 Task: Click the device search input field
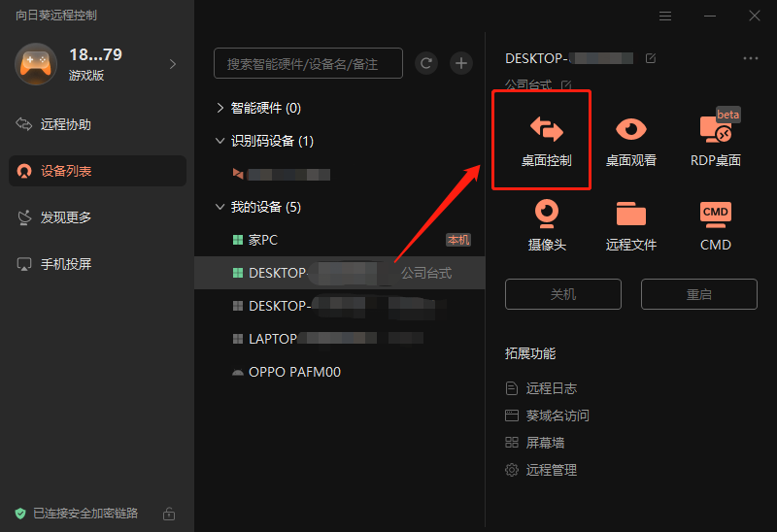[308, 63]
